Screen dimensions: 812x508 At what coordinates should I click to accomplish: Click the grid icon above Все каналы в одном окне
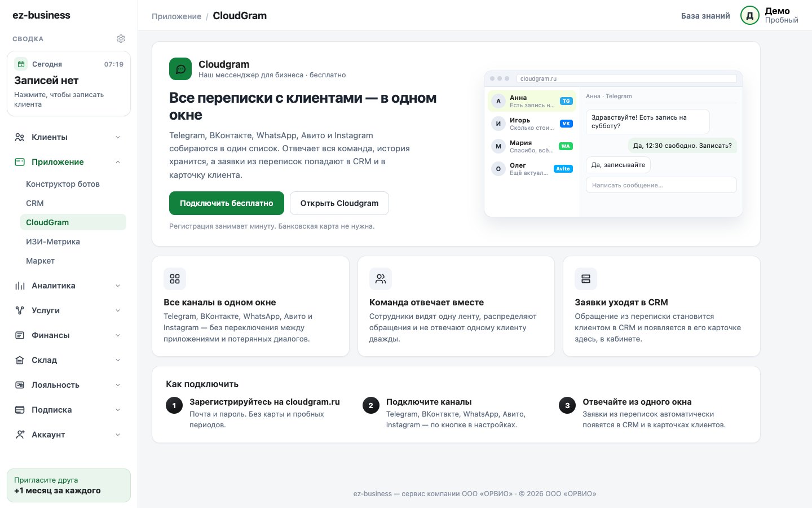175,279
